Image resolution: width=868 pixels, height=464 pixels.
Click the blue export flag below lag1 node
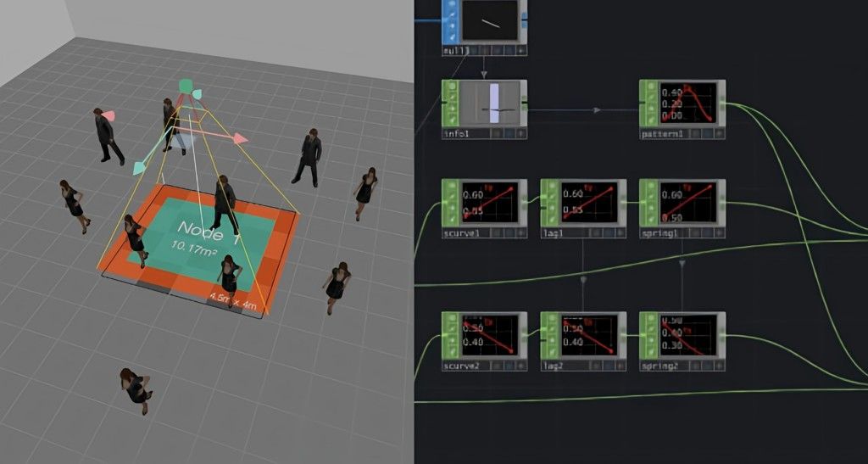pos(609,233)
